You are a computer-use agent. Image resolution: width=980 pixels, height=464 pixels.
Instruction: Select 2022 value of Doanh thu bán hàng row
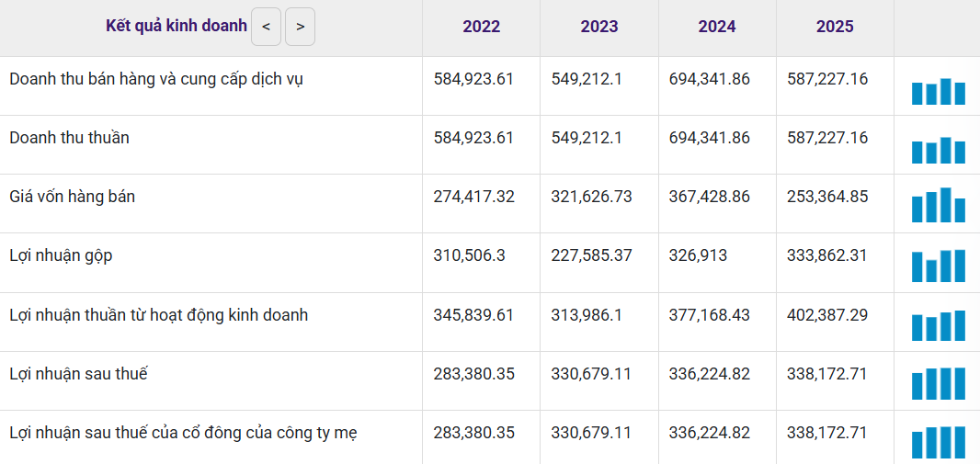(473, 79)
